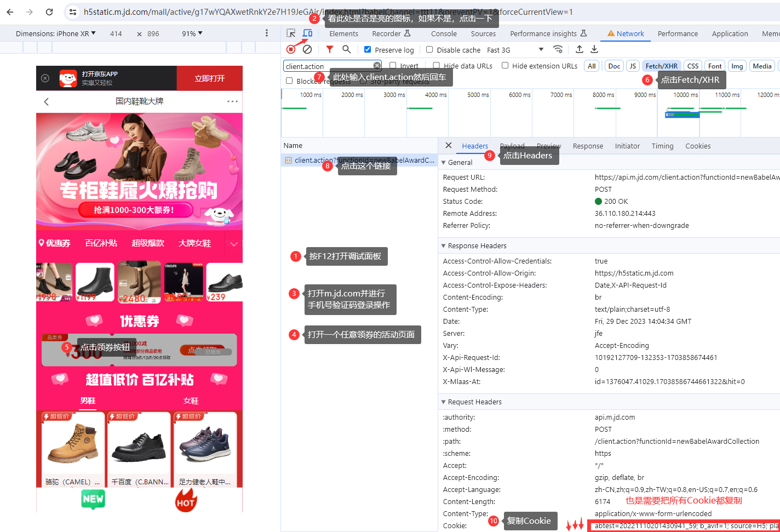Select the Img request type filter

pos(737,66)
